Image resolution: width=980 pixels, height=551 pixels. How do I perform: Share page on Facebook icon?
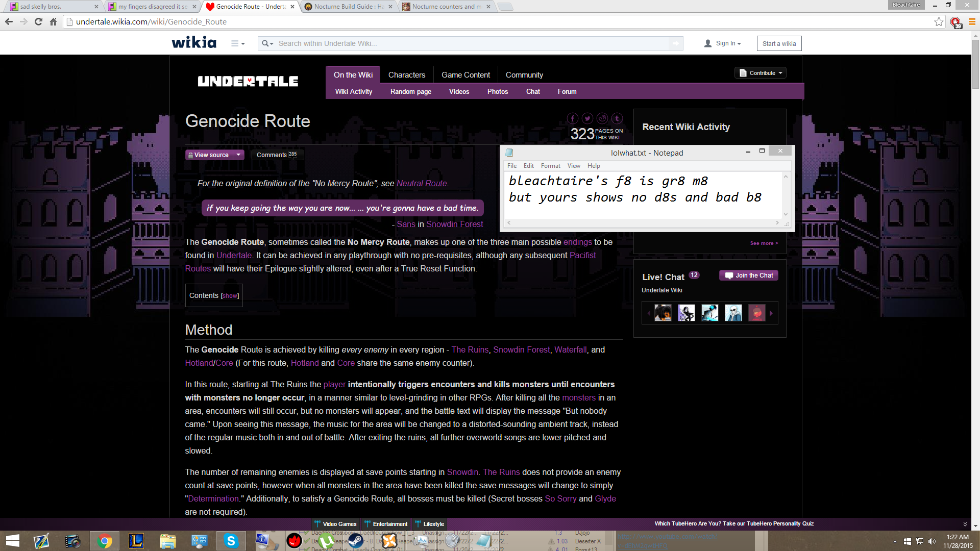click(572, 118)
